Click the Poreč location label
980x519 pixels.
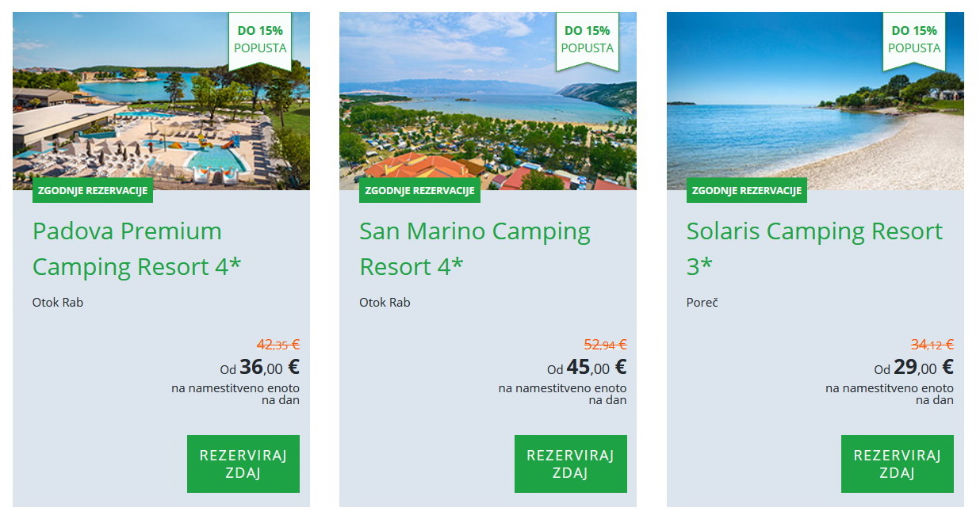tap(702, 303)
